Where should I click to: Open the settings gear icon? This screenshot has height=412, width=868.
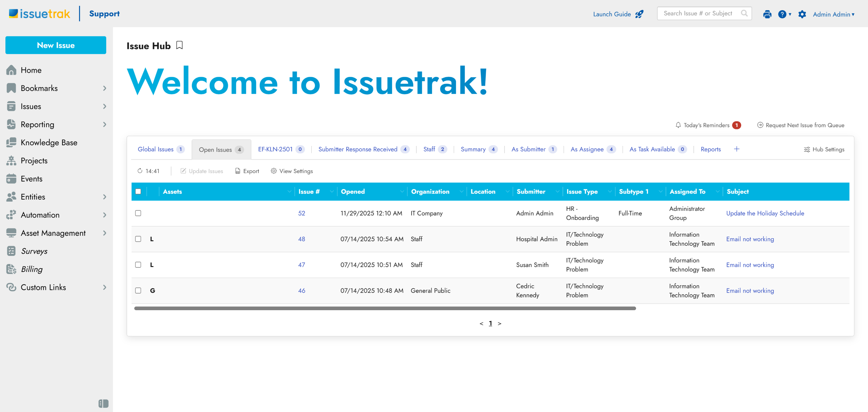coord(802,14)
